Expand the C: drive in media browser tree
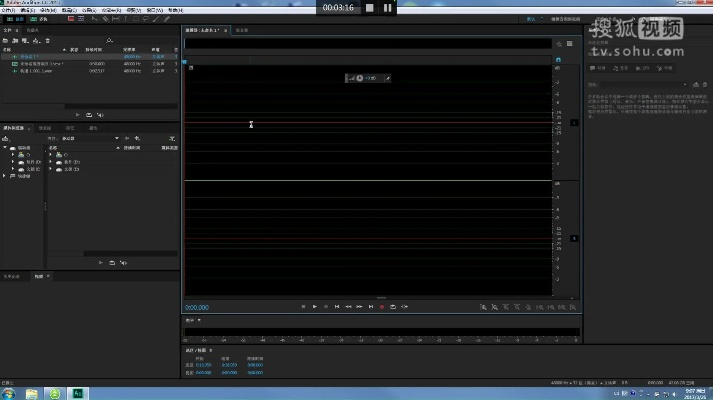This screenshot has height=400, width=713. click(x=13, y=155)
